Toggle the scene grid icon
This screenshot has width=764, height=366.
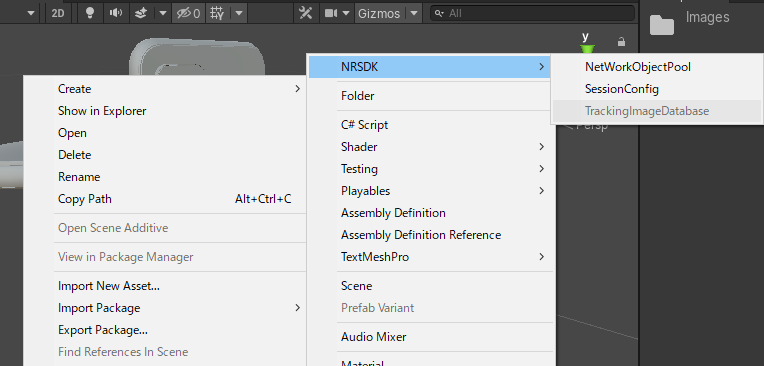coord(217,13)
